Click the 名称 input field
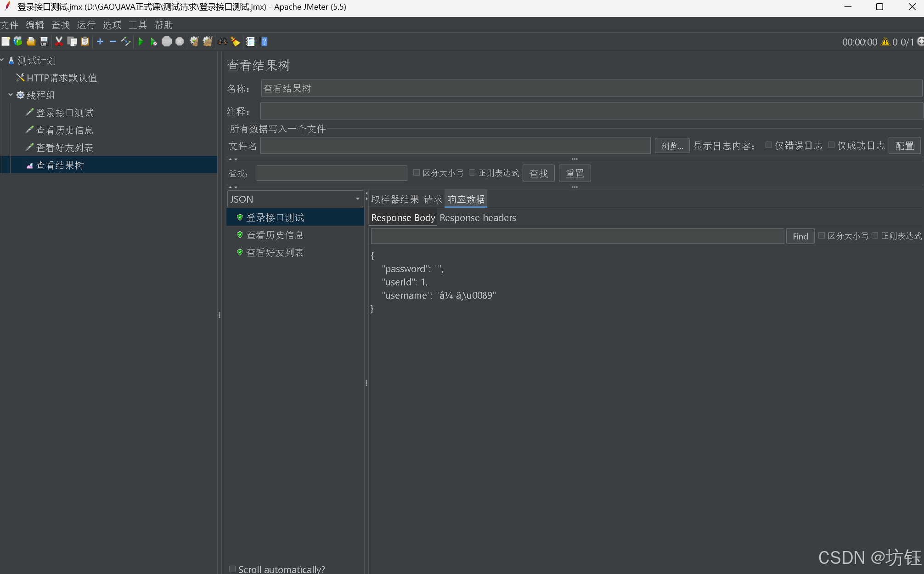Viewport: 924px width, 574px height. (592, 88)
